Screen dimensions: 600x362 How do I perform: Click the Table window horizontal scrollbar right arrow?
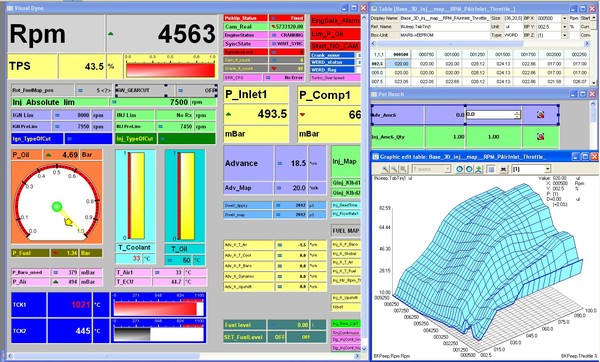587,44
